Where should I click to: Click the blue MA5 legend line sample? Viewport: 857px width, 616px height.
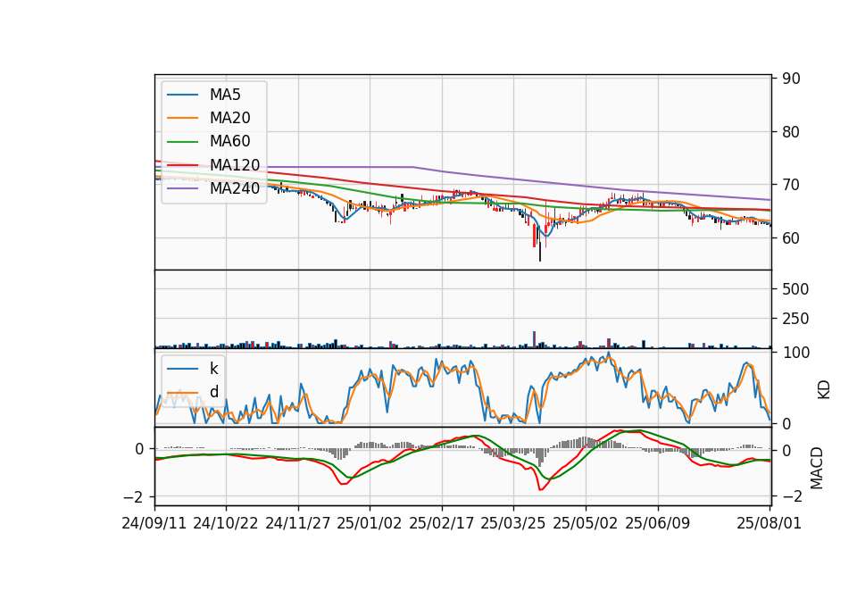[x=182, y=96]
